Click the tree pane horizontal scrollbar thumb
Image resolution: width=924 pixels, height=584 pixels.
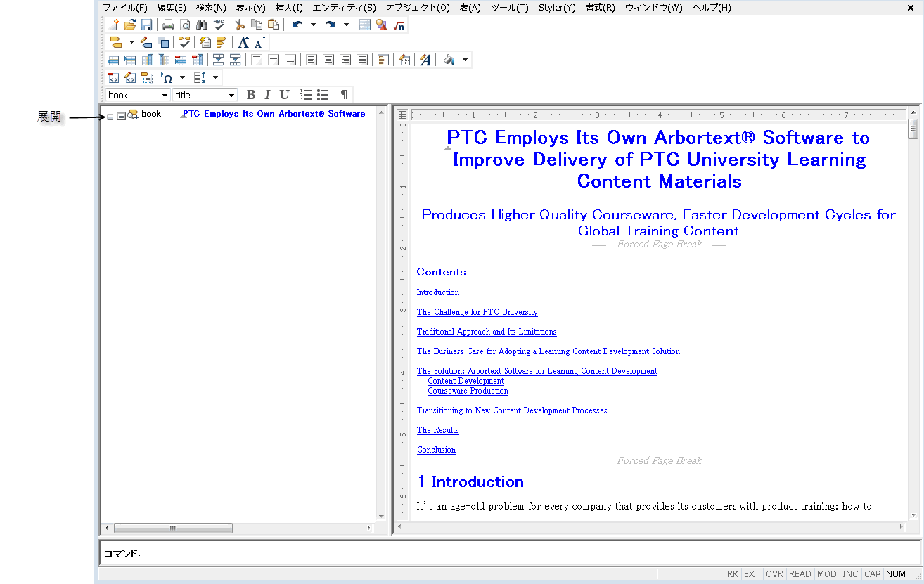(x=173, y=528)
